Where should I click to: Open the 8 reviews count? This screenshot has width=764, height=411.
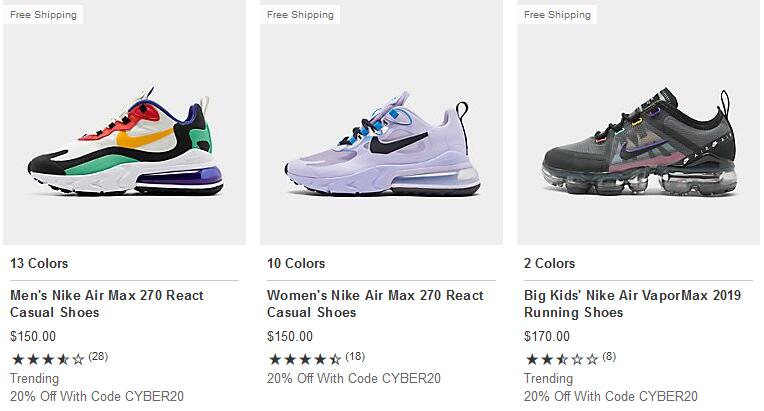pyautogui.click(x=609, y=356)
